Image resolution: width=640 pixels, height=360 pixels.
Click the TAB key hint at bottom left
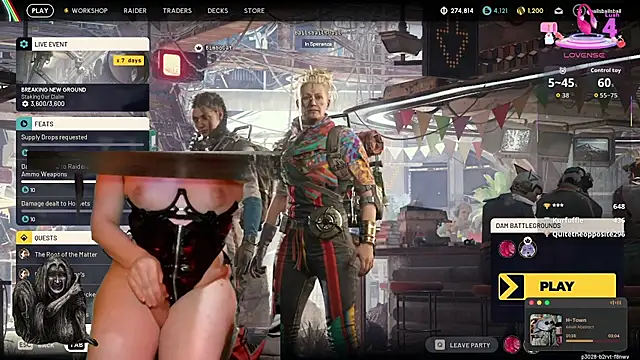tap(76, 345)
